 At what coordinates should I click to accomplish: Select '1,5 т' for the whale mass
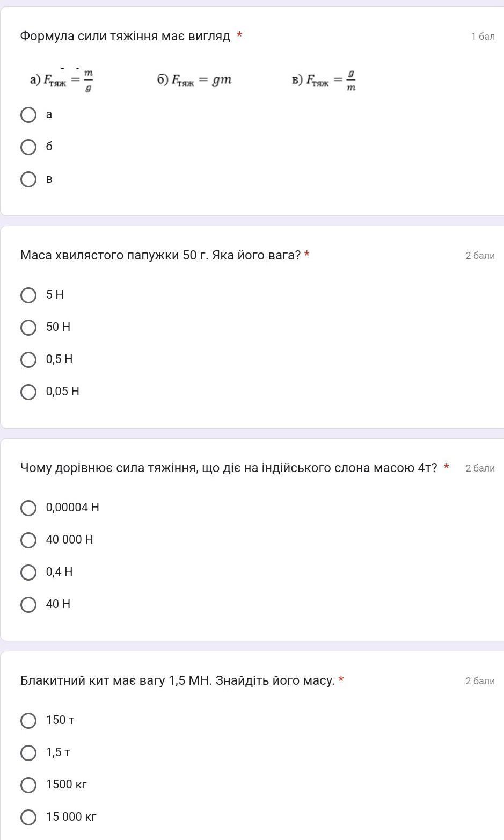pyautogui.click(x=28, y=753)
